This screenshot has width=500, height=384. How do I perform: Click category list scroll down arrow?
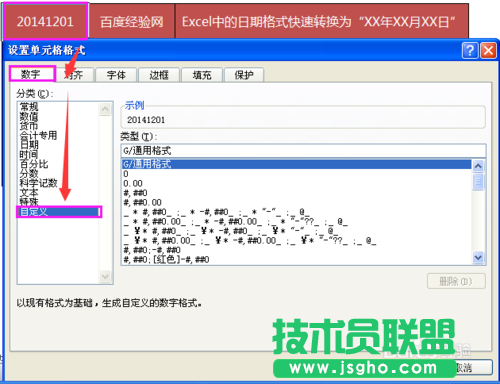pos(105,276)
